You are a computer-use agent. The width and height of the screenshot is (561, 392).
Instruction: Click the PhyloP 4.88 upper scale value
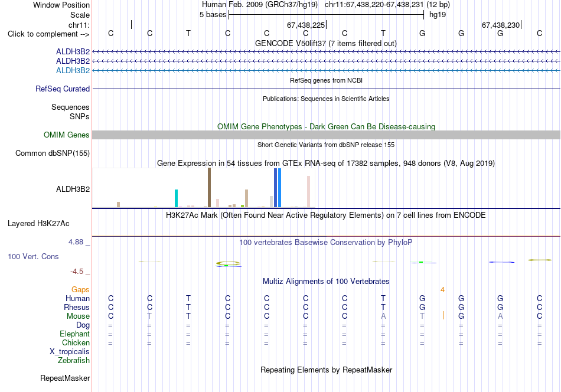(76, 242)
